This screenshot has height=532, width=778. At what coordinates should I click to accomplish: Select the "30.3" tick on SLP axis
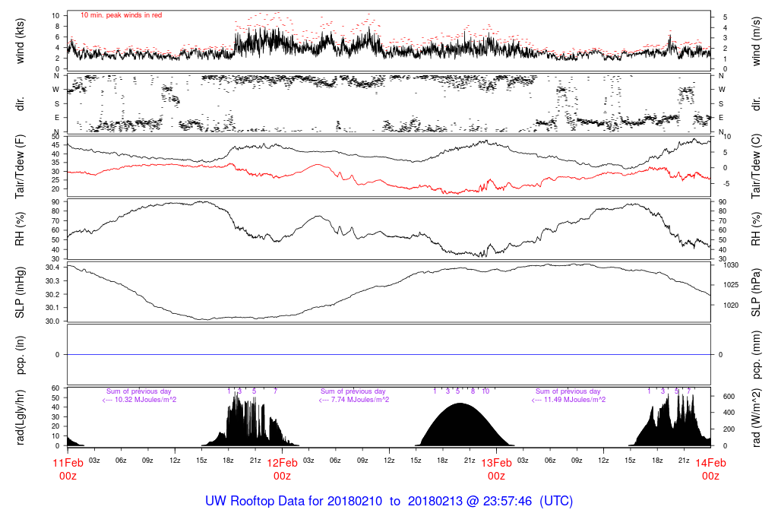(53, 281)
